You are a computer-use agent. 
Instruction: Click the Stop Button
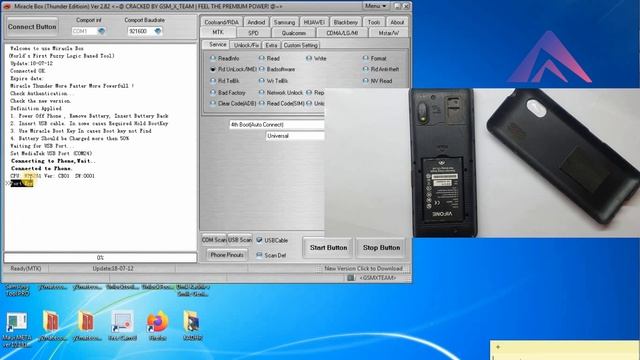point(381,247)
